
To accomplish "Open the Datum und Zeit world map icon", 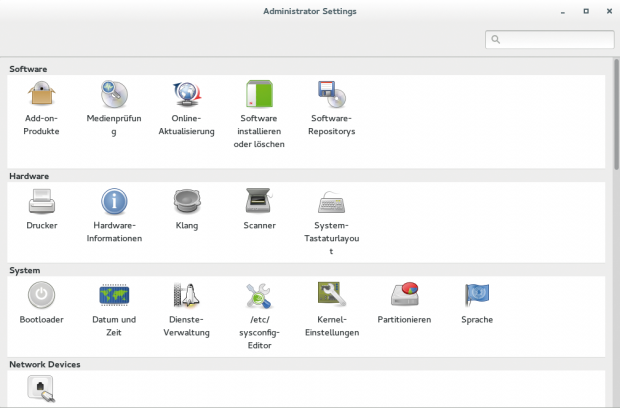I will point(114,295).
